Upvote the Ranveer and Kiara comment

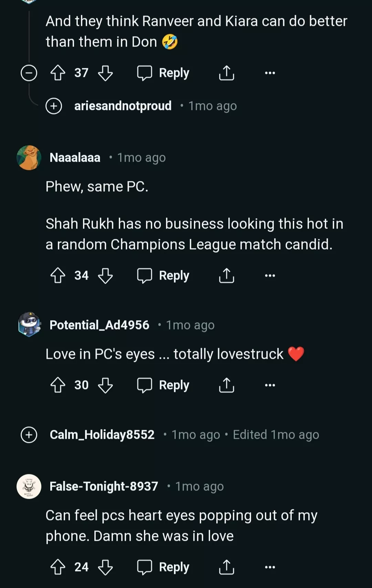[x=58, y=73]
